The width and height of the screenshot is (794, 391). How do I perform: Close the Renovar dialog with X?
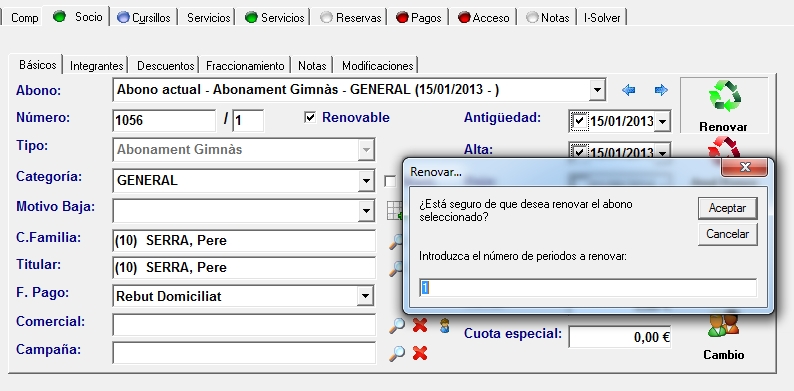coord(744,167)
